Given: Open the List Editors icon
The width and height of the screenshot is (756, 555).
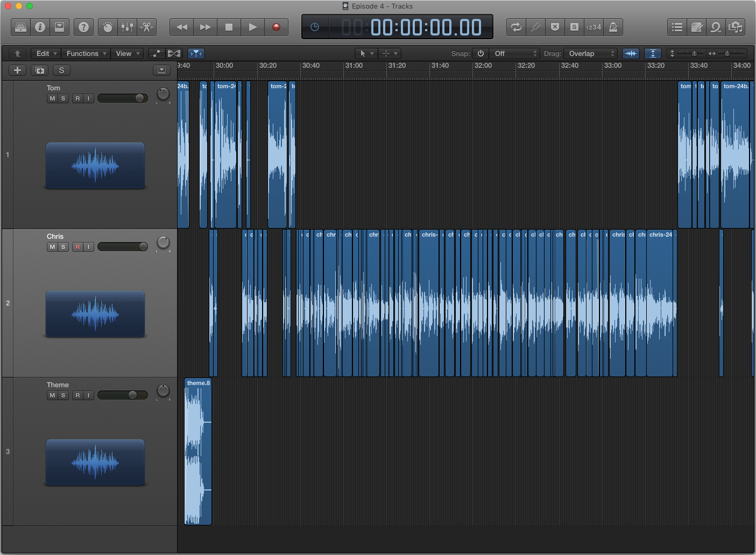Looking at the screenshot, I should 677,27.
